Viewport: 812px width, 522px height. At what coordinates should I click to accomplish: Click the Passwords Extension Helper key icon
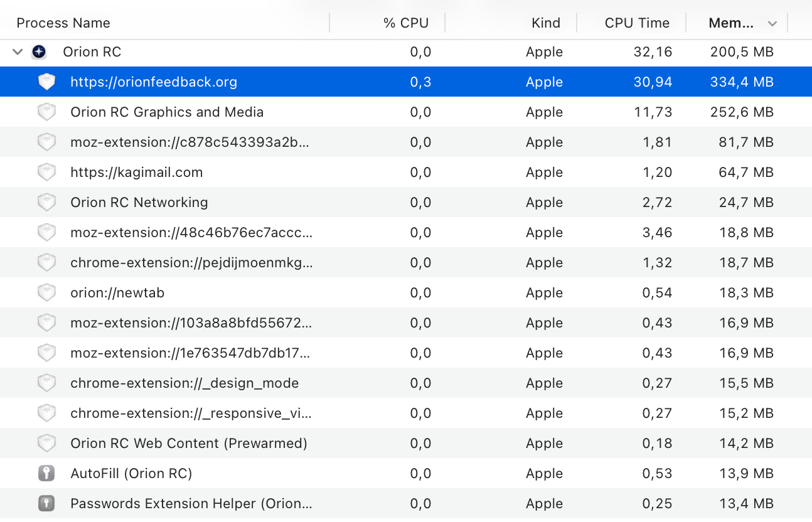(46, 504)
